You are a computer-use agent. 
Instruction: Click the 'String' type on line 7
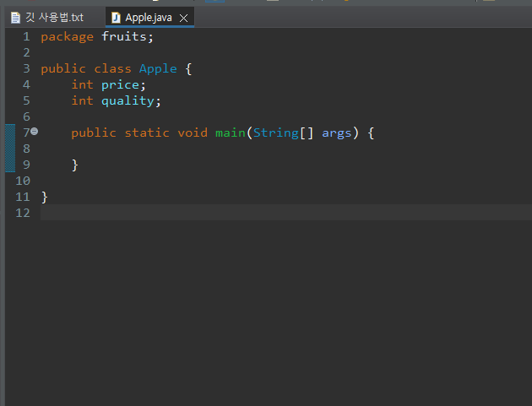276,133
